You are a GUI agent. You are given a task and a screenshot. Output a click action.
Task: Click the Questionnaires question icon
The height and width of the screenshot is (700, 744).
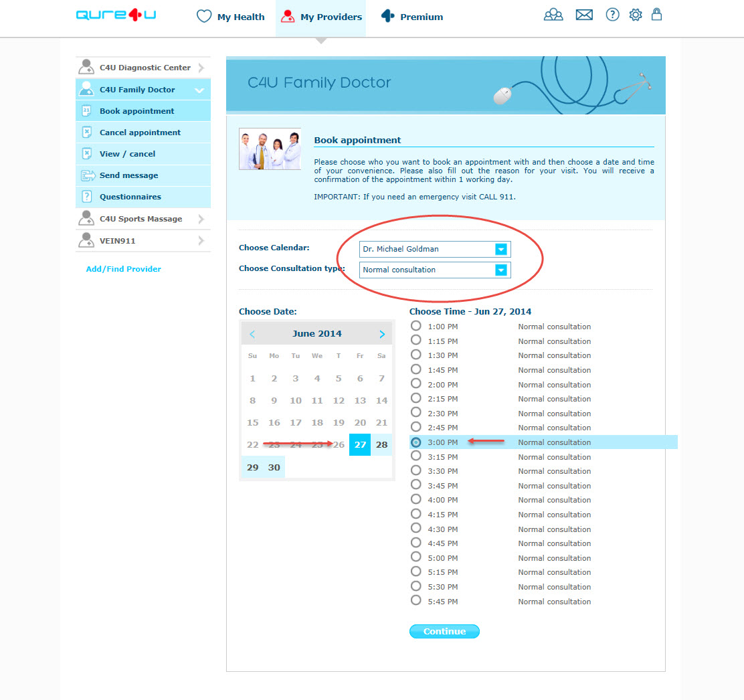point(87,197)
